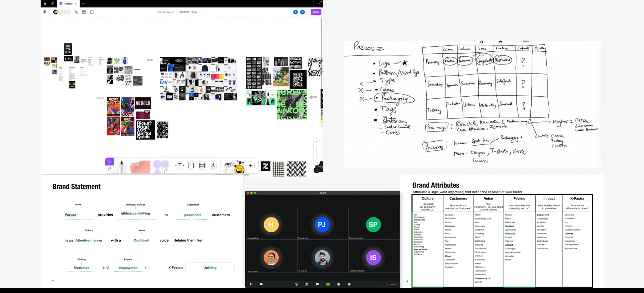Open a new tab with plus button
This screenshot has width=644, height=293.
83,4
